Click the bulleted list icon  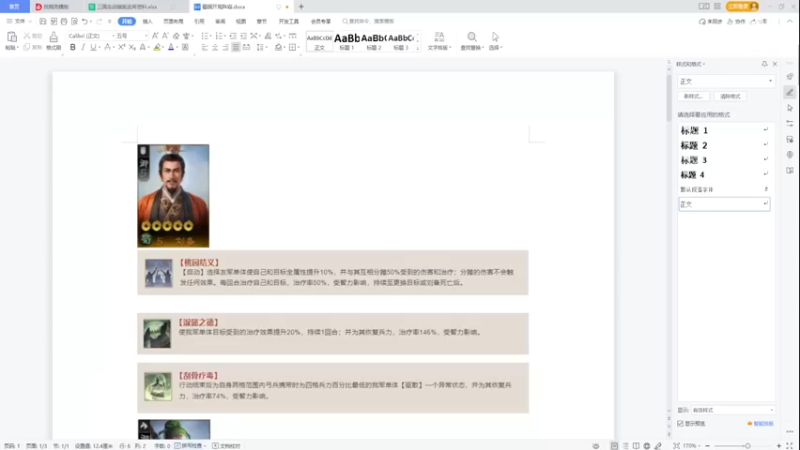pyautogui.click(x=205, y=36)
